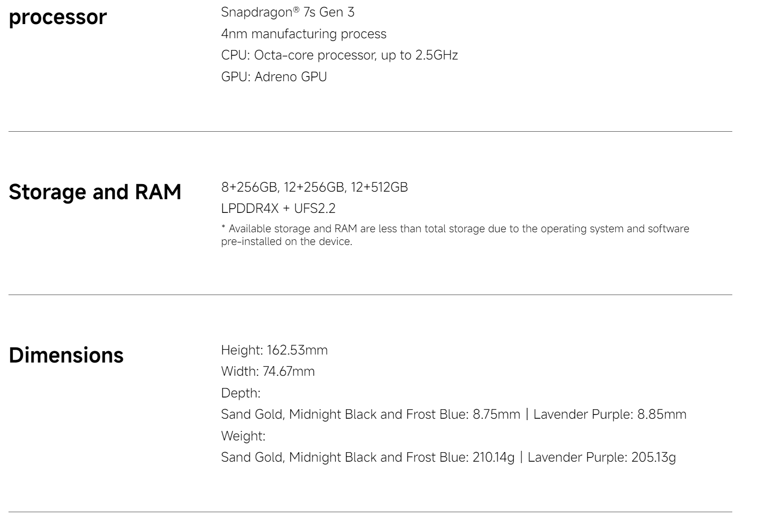Click the 'LPDDR4X + UFS2.2' text
771x532 pixels.
click(x=278, y=209)
